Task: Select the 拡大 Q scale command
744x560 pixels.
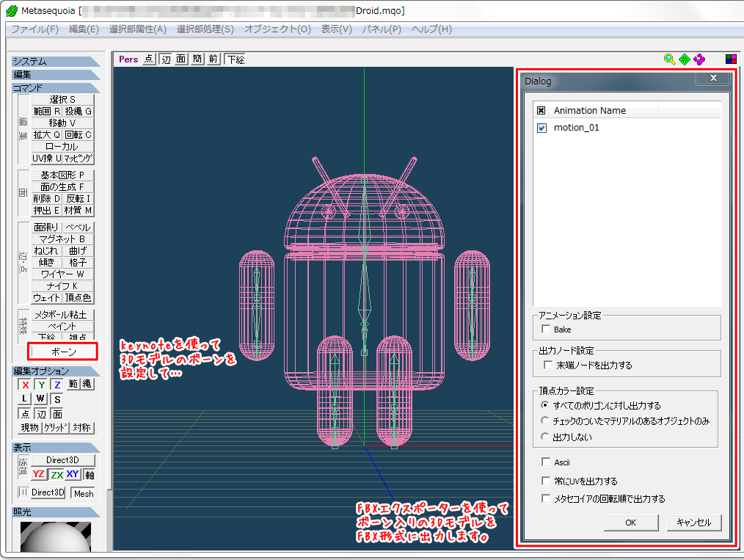Action: click(47, 135)
